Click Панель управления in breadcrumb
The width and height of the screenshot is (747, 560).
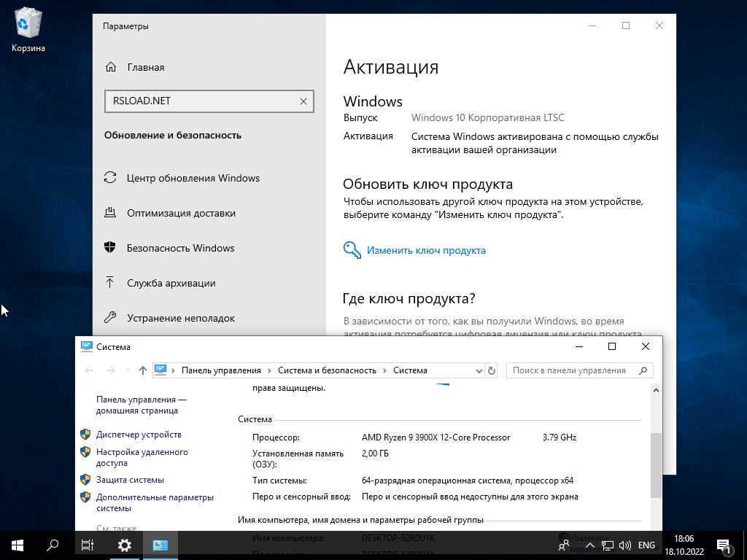click(x=221, y=370)
